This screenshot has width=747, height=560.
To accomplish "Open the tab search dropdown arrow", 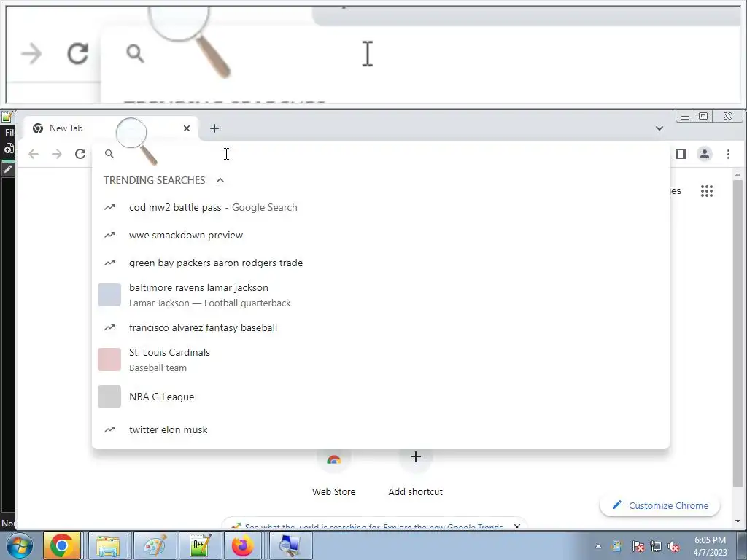I will click(659, 128).
